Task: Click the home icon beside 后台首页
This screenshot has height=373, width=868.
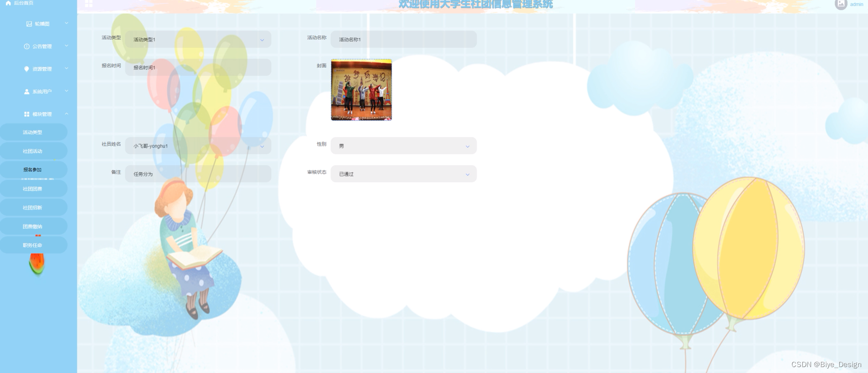Action: point(8,3)
